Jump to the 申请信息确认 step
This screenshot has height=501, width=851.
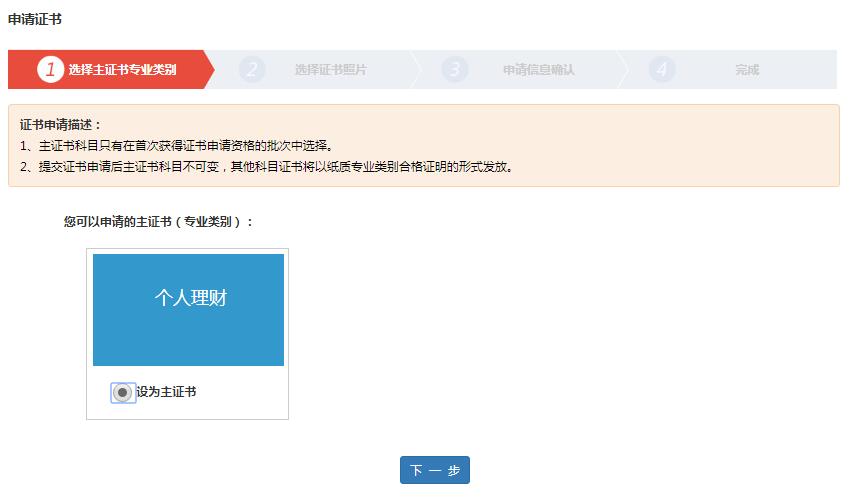click(x=538, y=70)
